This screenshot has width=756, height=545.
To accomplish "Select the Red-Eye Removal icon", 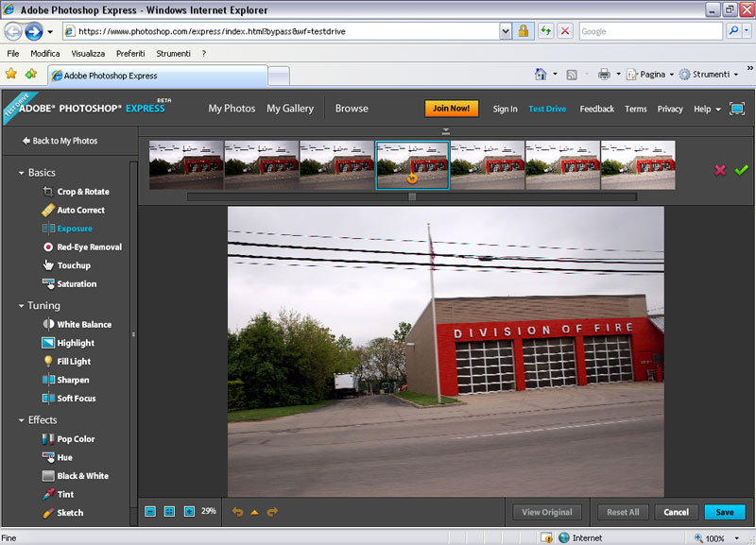I will coord(48,247).
